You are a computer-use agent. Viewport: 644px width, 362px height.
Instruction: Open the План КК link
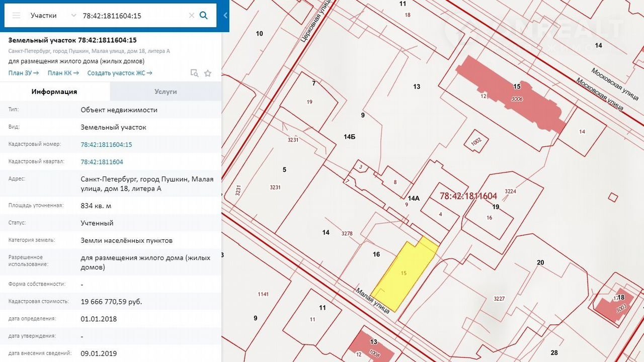(x=63, y=73)
